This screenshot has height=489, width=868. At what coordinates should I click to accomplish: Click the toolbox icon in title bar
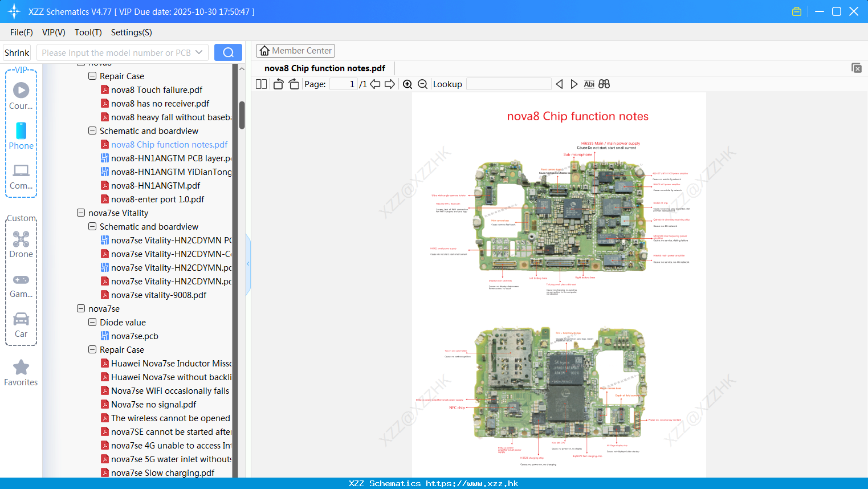797,11
